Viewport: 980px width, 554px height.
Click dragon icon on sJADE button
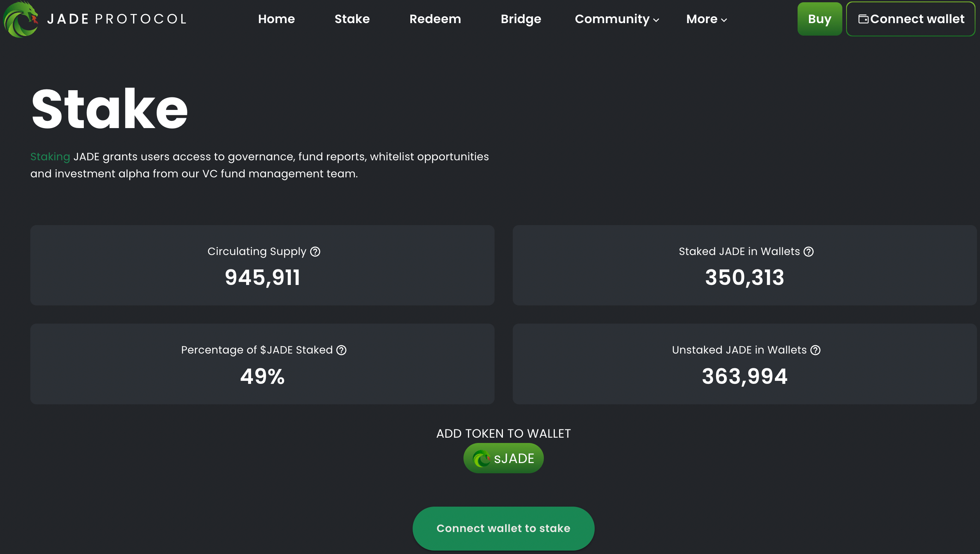click(x=482, y=459)
